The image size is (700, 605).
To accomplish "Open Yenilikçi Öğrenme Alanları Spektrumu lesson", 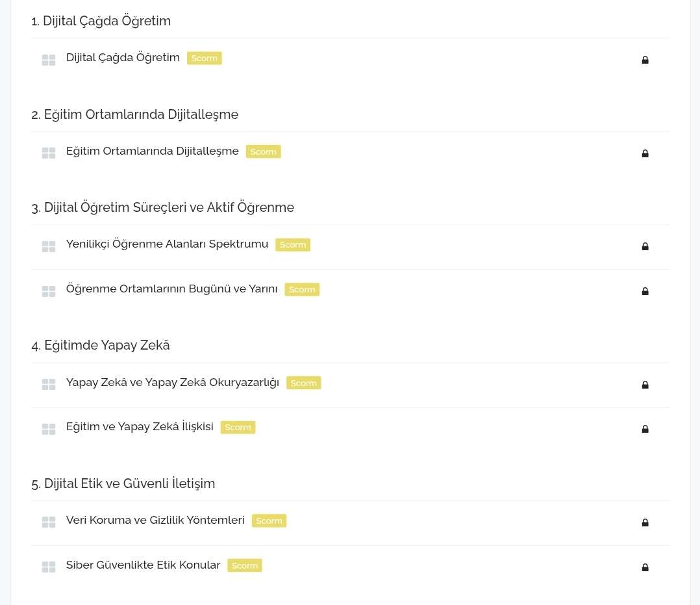I will pyautogui.click(x=167, y=244).
